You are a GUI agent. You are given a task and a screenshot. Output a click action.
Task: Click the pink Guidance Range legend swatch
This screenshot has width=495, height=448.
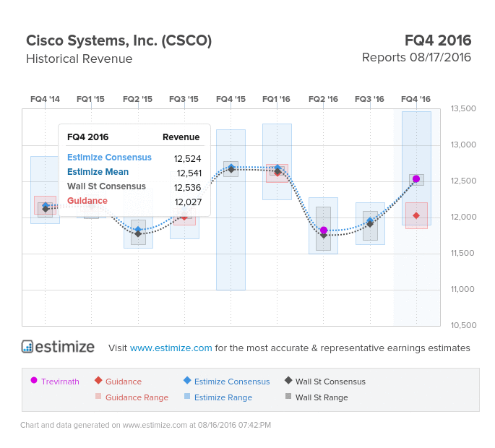coord(98,396)
